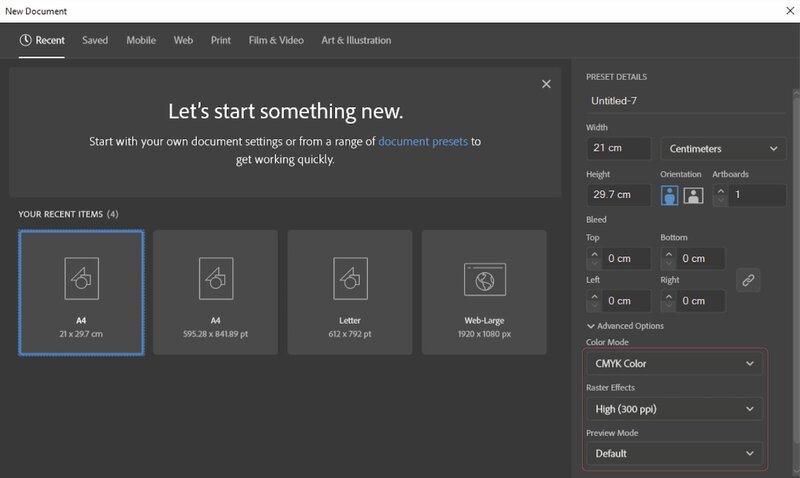Switch to the Mobile tab
Image resolution: width=800 pixels, height=478 pixels.
pyautogui.click(x=141, y=40)
